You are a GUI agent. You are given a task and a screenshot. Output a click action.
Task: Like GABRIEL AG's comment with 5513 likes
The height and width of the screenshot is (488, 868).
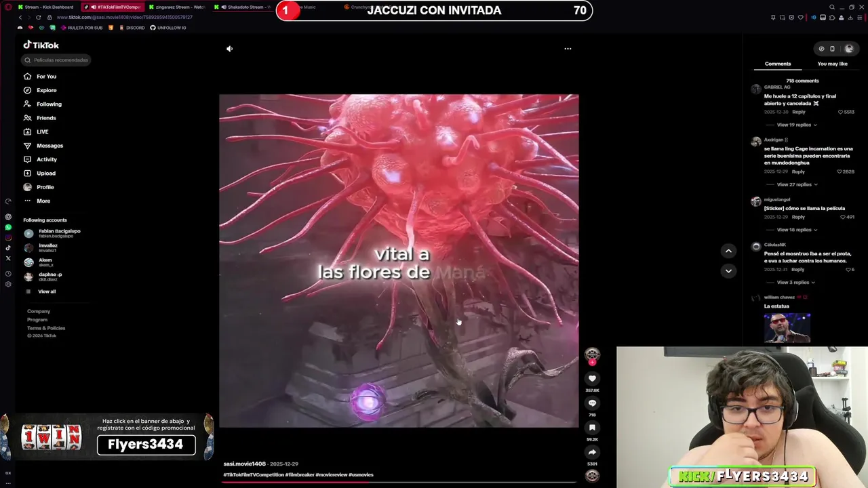(x=841, y=112)
